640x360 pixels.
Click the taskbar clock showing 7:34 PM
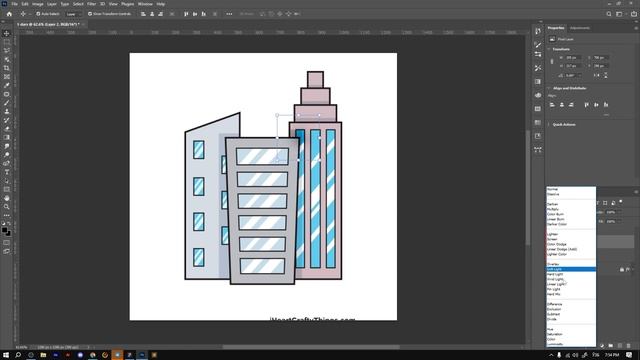click(612, 355)
